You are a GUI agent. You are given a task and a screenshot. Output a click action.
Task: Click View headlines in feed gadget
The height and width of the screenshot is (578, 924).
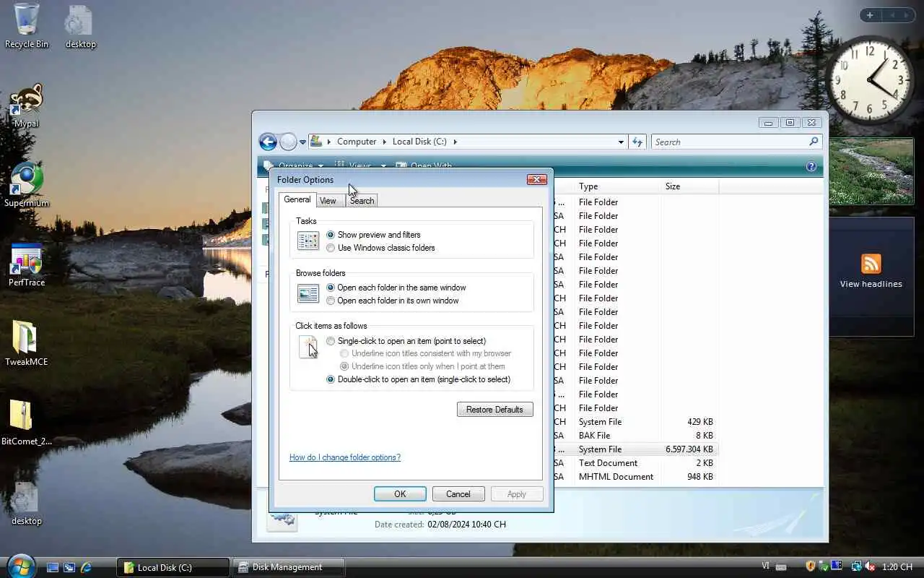pos(871,284)
